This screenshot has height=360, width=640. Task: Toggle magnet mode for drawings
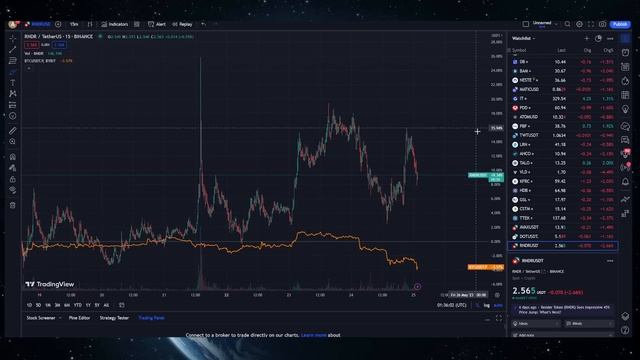[x=13, y=157]
